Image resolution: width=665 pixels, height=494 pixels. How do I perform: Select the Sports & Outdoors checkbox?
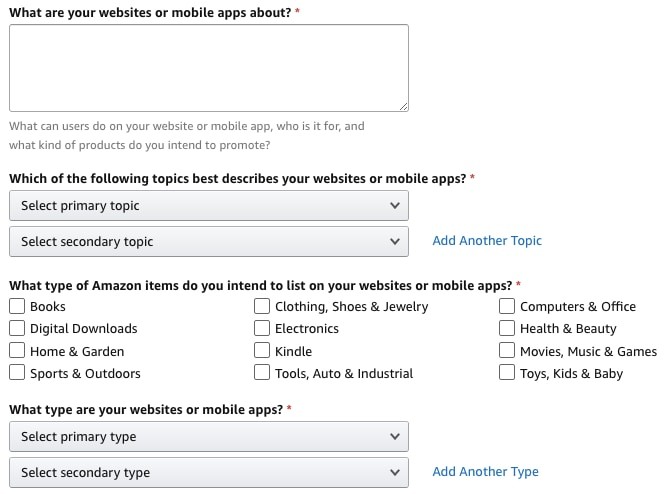pyautogui.click(x=17, y=373)
